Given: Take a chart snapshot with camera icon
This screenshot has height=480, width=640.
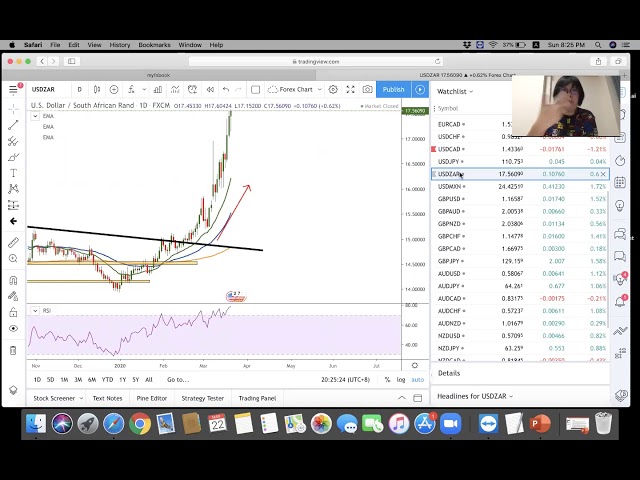Looking at the screenshot, I should pyautogui.click(x=367, y=90).
